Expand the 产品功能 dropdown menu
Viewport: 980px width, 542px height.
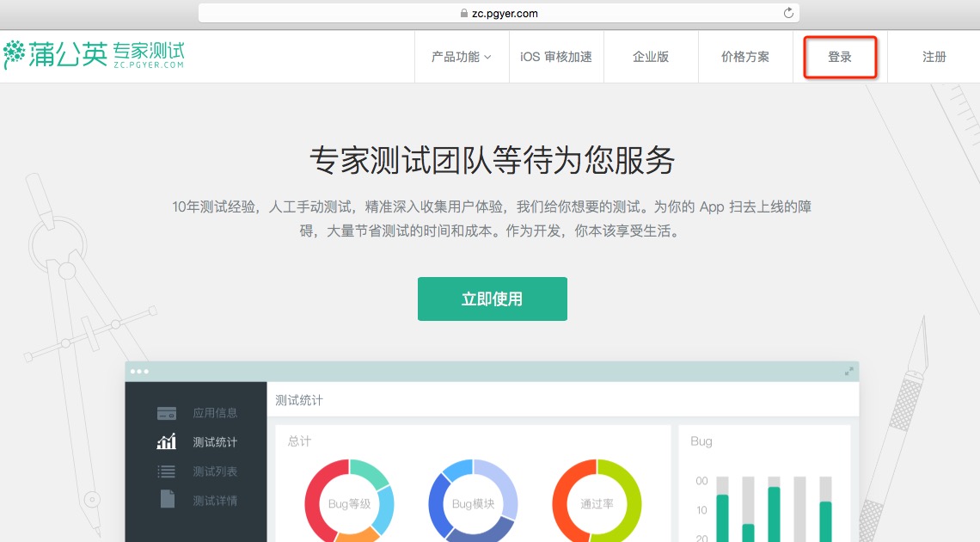pos(462,57)
